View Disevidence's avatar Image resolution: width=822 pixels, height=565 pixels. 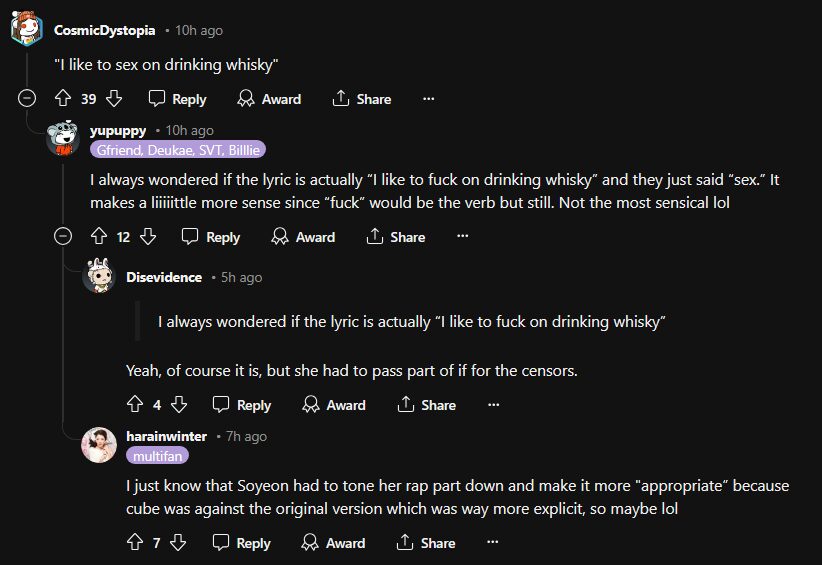pyautogui.click(x=98, y=277)
